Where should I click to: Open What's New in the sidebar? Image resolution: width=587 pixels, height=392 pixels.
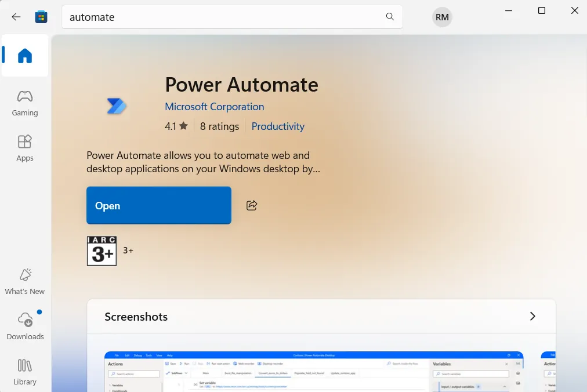pos(24,281)
